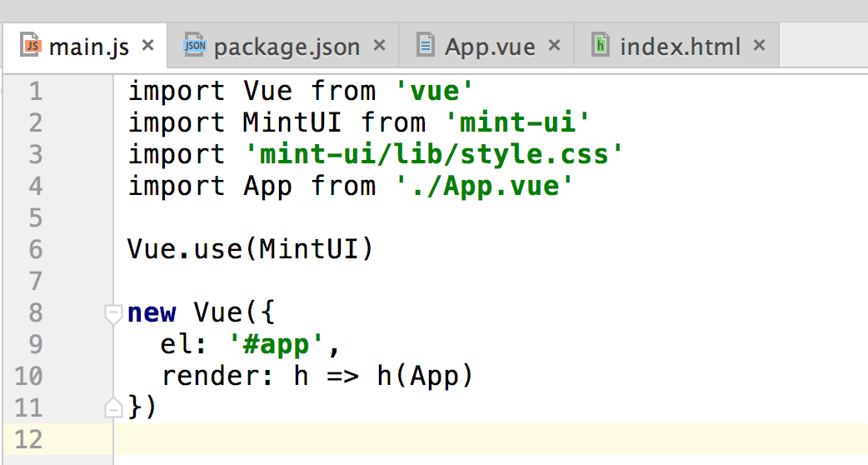The width and height of the screenshot is (868, 465).
Task: Click line number 5 in the gutter
Action: (36, 218)
